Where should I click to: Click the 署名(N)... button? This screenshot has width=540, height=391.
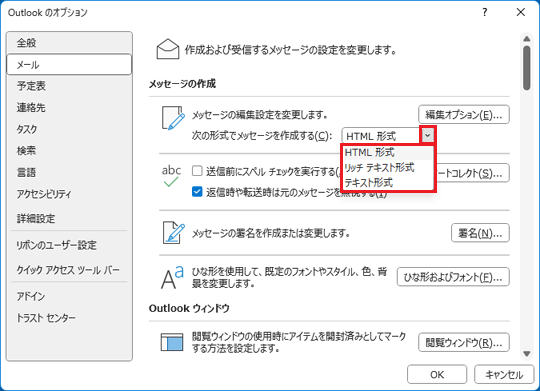pyautogui.click(x=480, y=233)
